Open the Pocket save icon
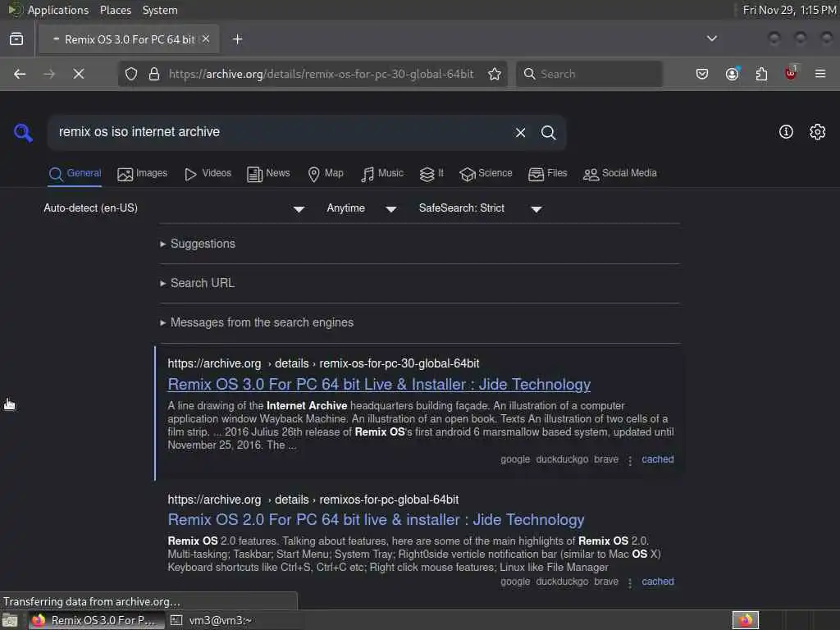 pos(702,74)
